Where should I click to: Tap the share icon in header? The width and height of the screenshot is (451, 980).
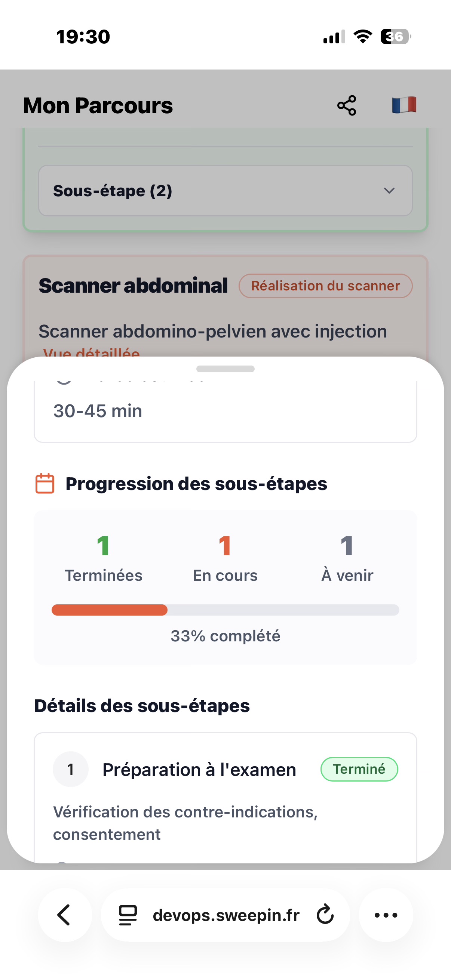346,105
